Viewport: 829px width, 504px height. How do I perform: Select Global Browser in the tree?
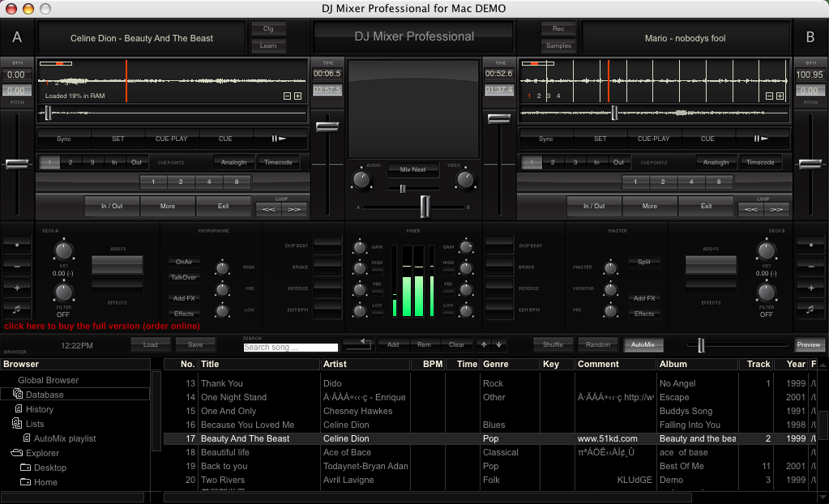48,380
